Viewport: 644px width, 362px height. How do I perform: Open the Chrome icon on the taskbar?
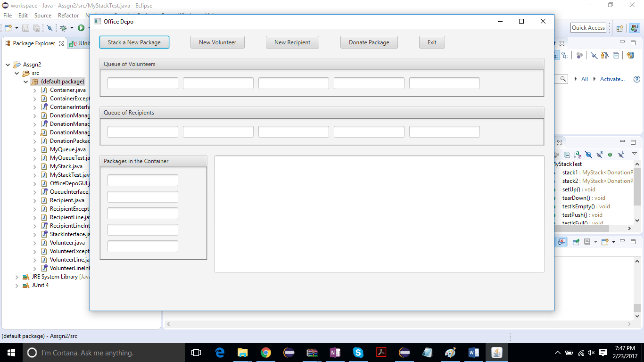coord(266,353)
